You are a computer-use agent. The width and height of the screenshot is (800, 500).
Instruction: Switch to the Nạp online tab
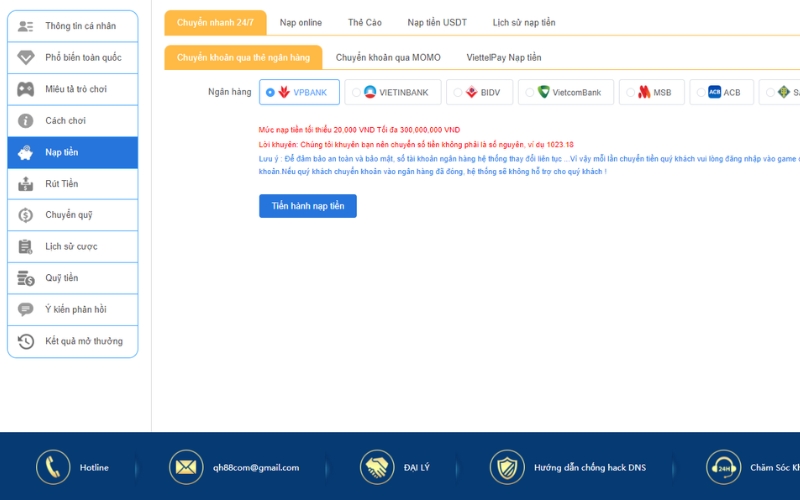tap(301, 22)
